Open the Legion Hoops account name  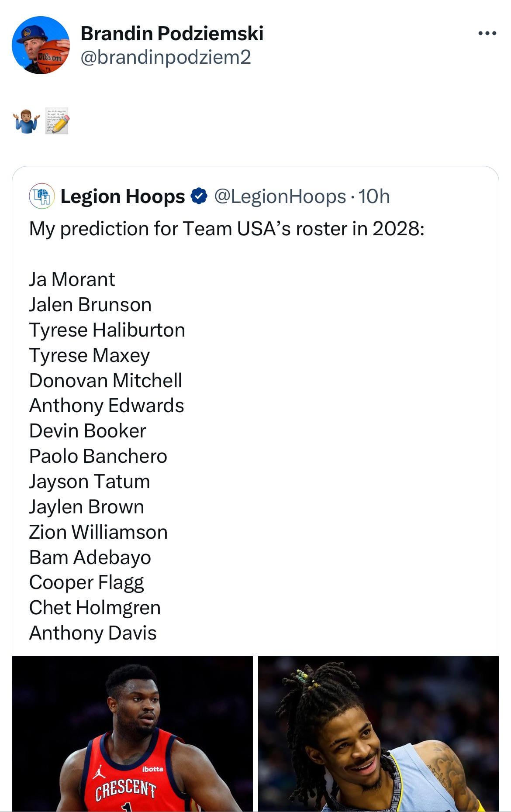pos(123,196)
